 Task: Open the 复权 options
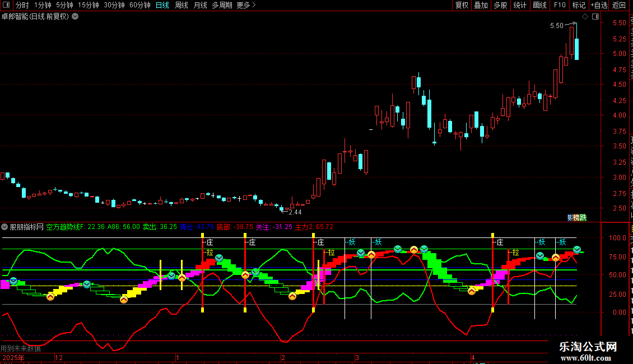462,5
